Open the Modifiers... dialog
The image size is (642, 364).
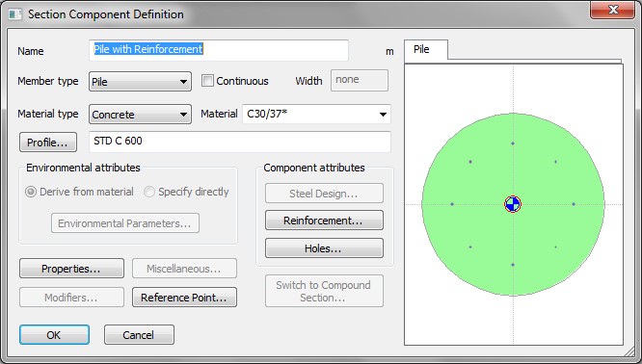pyautogui.click(x=71, y=298)
